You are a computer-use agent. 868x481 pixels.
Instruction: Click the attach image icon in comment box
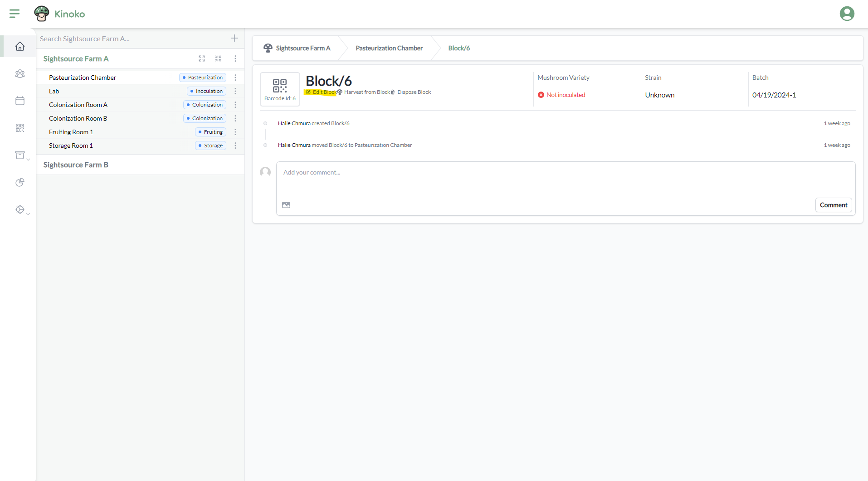point(286,205)
